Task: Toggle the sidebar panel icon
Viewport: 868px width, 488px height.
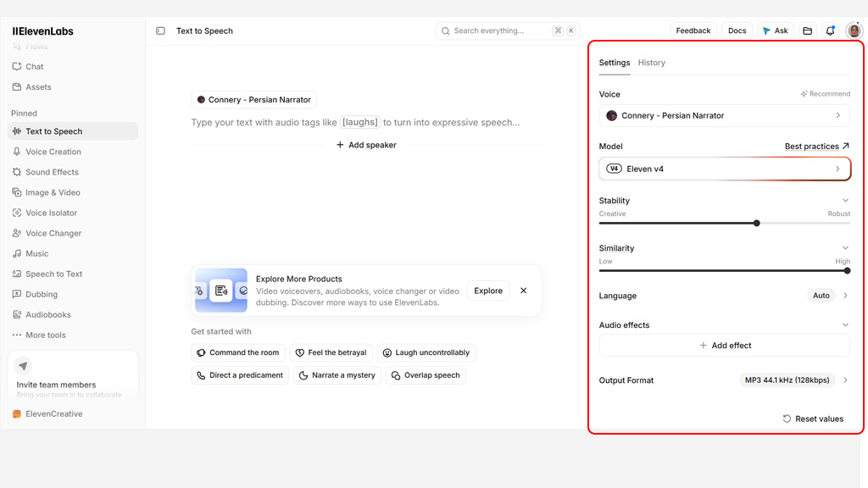Action: pyautogui.click(x=160, y=31)
